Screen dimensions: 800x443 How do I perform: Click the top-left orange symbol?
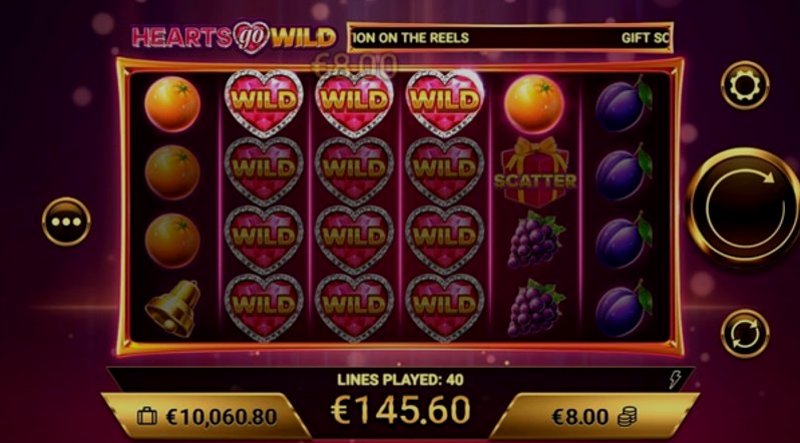172,104
